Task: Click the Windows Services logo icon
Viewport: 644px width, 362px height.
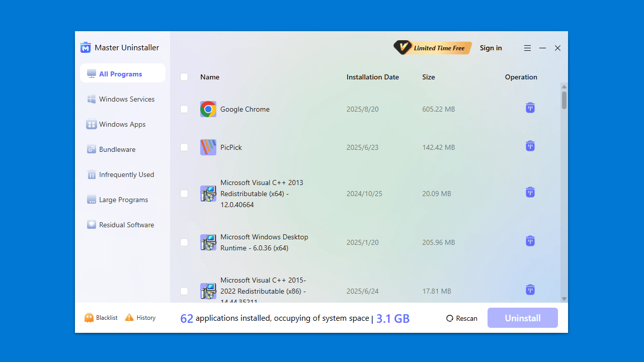Action: coord(92,99)
